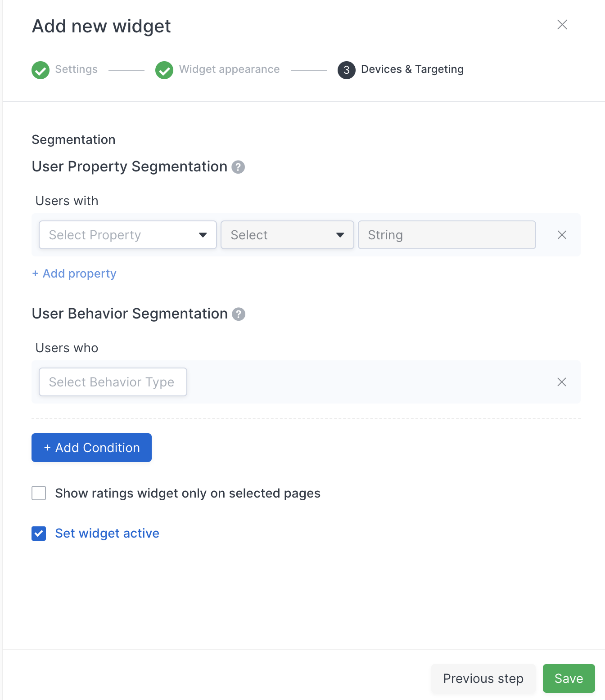Uncheck the Set widget active checkbox
This screenshot has height=700, width=605.
[39, 533]
